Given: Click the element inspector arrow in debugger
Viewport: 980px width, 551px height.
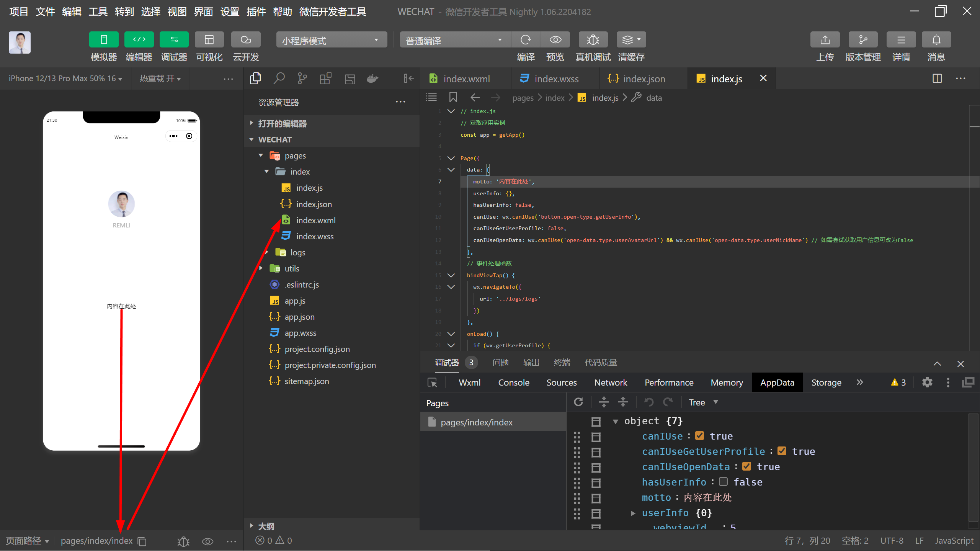Looking at the screenshot, I should point(432,383).
